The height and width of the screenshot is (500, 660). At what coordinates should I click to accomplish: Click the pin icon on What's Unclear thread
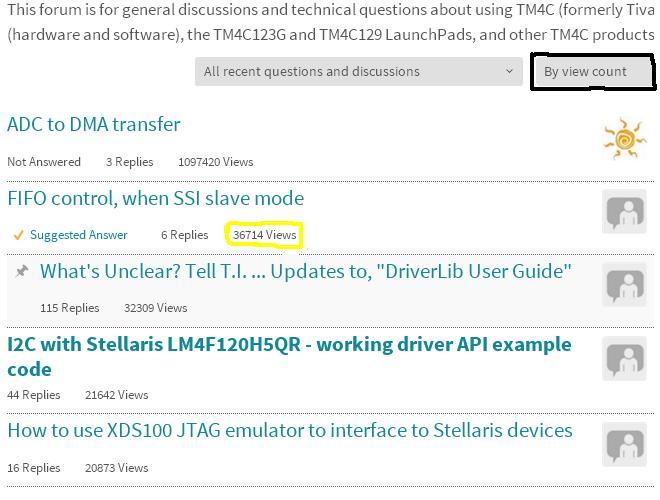click(x=22, y=271)
